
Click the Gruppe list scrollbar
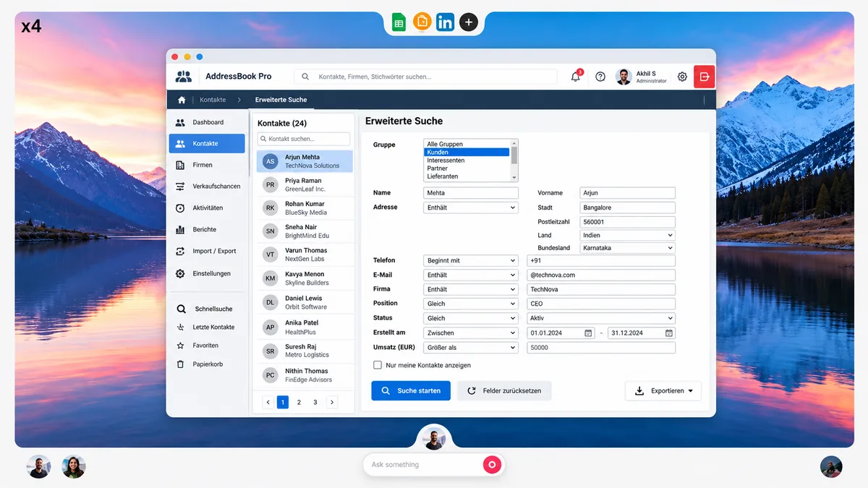[x=514, y=160]
